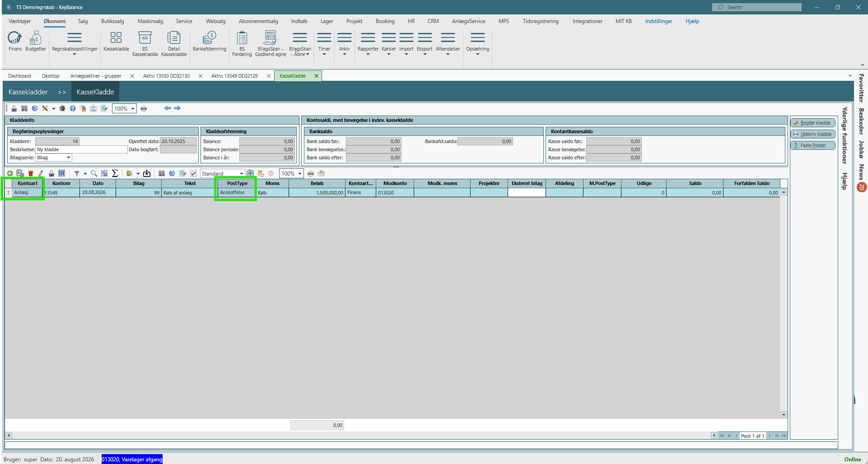Screen dimensions: 868x464
Task: Click the fit-to-window icon in grid toolbar
Action: [x=104, y=173]
